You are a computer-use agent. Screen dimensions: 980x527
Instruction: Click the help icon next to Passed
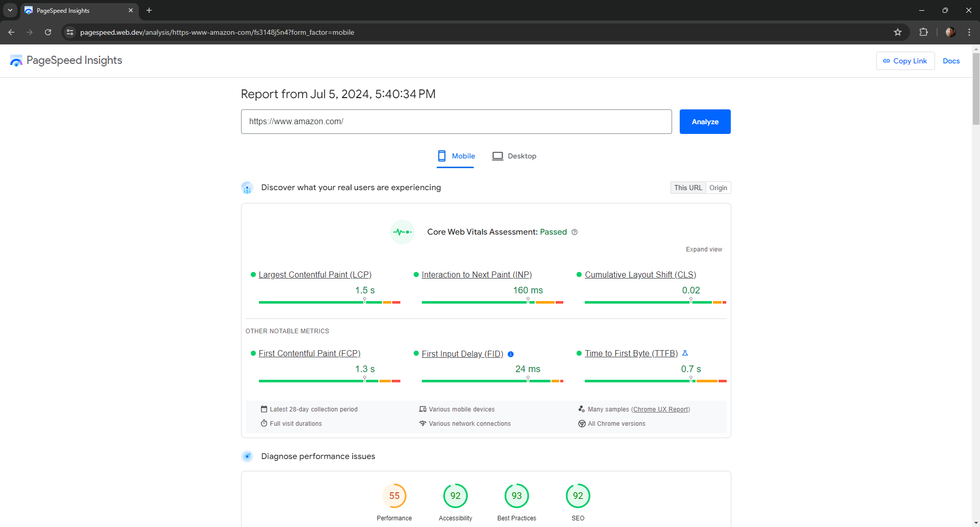575,232
